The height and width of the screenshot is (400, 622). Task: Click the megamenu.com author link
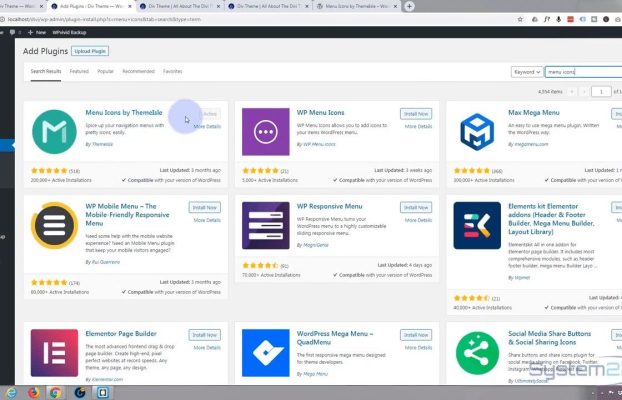[531, 144]
